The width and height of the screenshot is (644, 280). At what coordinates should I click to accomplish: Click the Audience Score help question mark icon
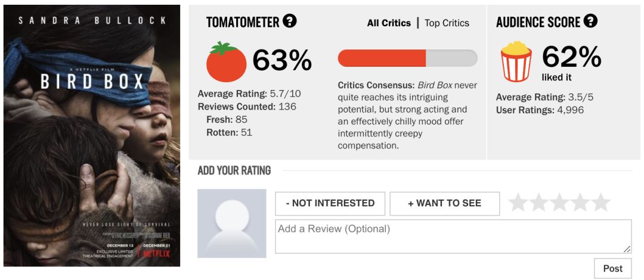[x=590, y=22]
